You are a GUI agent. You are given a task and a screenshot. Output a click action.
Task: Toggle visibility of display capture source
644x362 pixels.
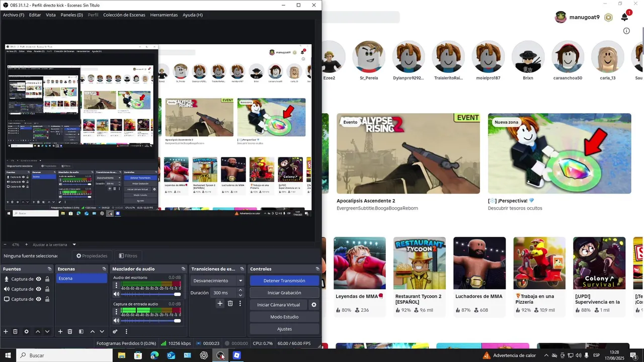point(38,299)
